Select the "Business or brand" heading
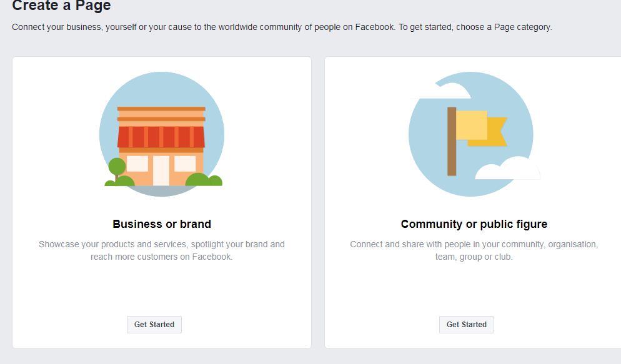 click(162, 224)
